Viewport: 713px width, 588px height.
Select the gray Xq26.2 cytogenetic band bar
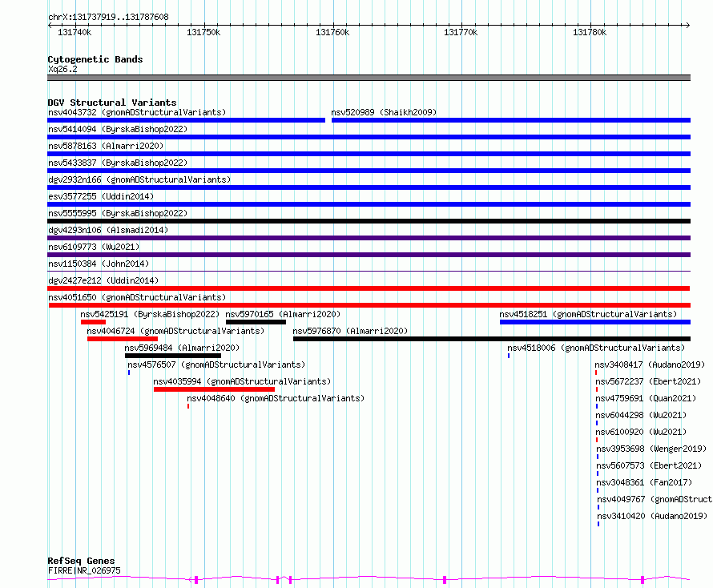[x=369, y=78]
